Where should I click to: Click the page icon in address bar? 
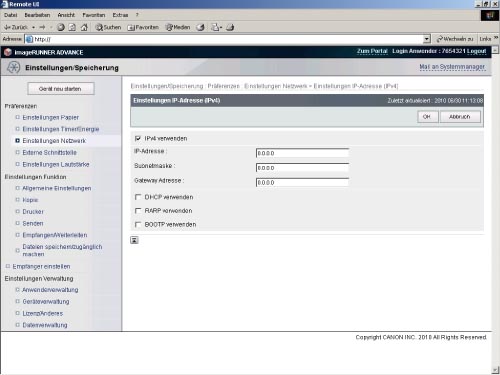[x=29, y=39]
